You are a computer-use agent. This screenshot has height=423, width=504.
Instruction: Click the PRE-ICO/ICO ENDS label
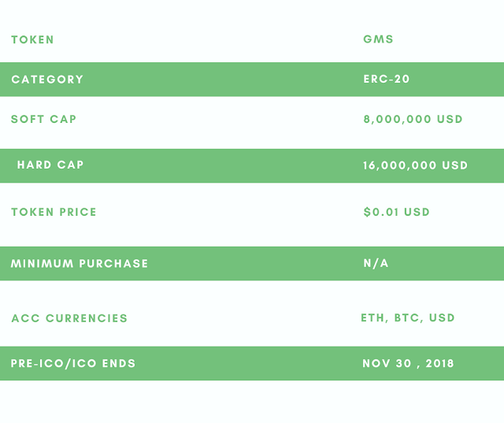tap(73, 364)
